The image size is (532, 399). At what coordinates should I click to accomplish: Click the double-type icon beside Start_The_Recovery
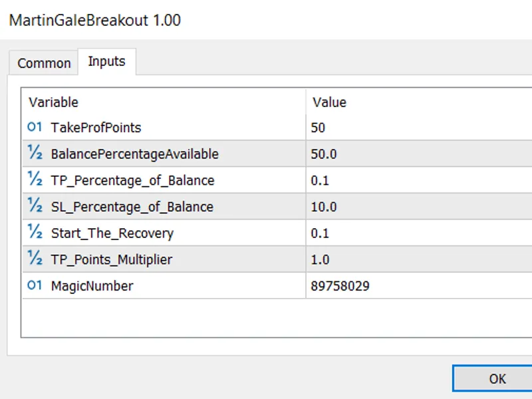[35, 232]
